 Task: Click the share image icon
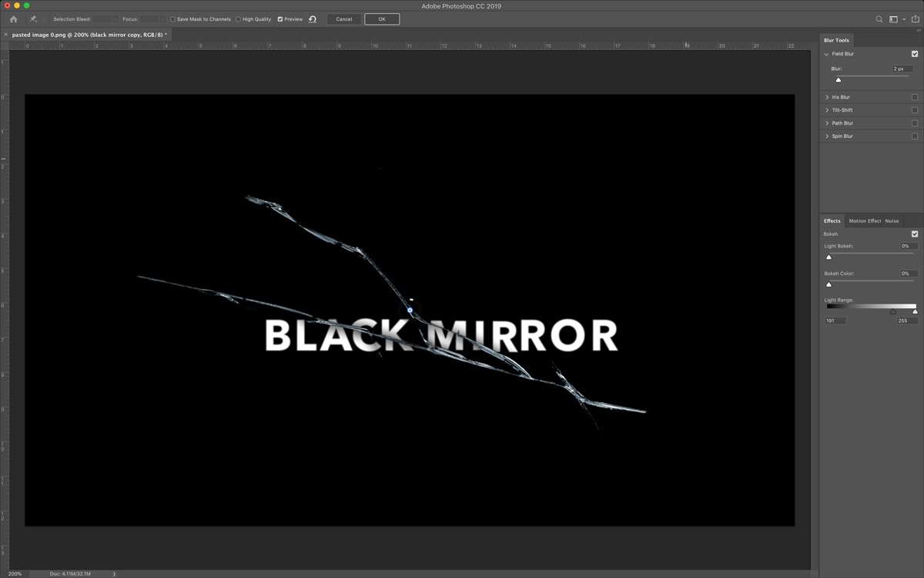pos(914,19)
